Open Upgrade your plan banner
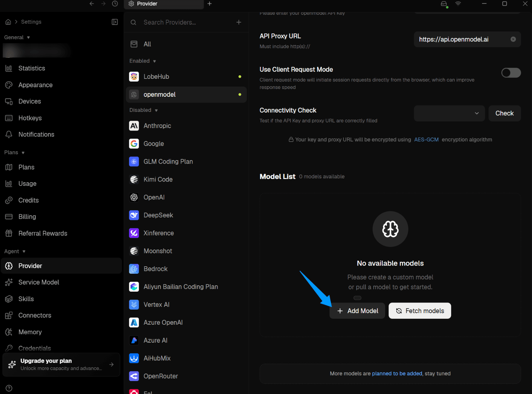 tap(61, 364)
